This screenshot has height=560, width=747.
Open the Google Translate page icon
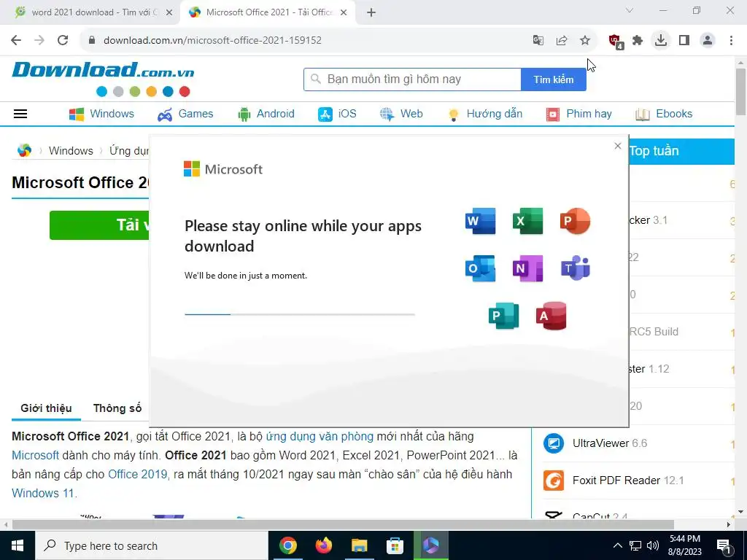click(538, 40)
